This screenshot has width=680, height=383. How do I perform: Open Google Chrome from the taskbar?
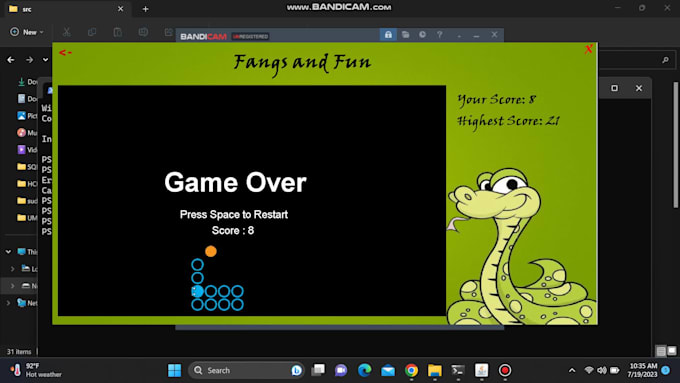point(411,370)
